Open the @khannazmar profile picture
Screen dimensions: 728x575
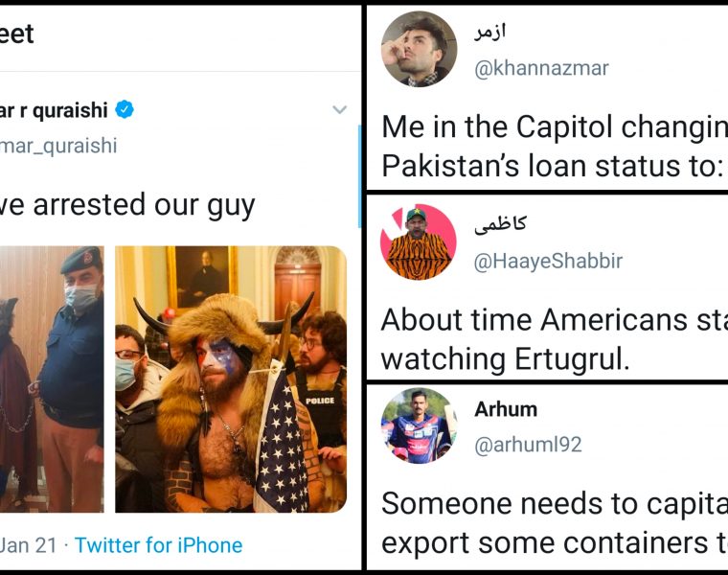[x=419, y=49]
